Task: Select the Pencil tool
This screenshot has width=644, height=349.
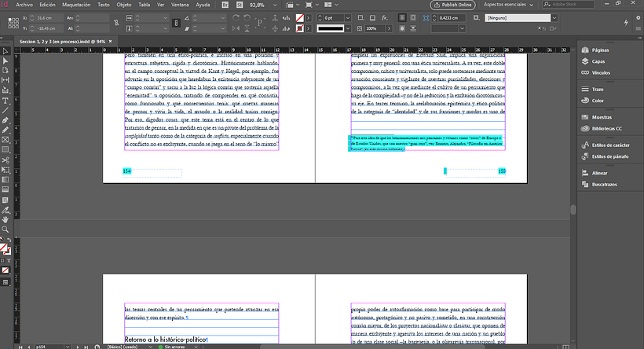Action: coord(5,130)
